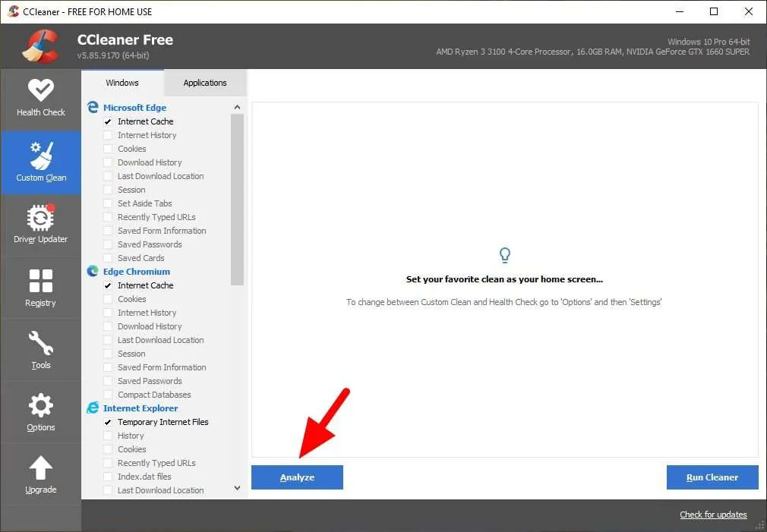Uncheck Temporary Internet Files checkbox
The image size is (767, 532).
click(x=108, y=422)
